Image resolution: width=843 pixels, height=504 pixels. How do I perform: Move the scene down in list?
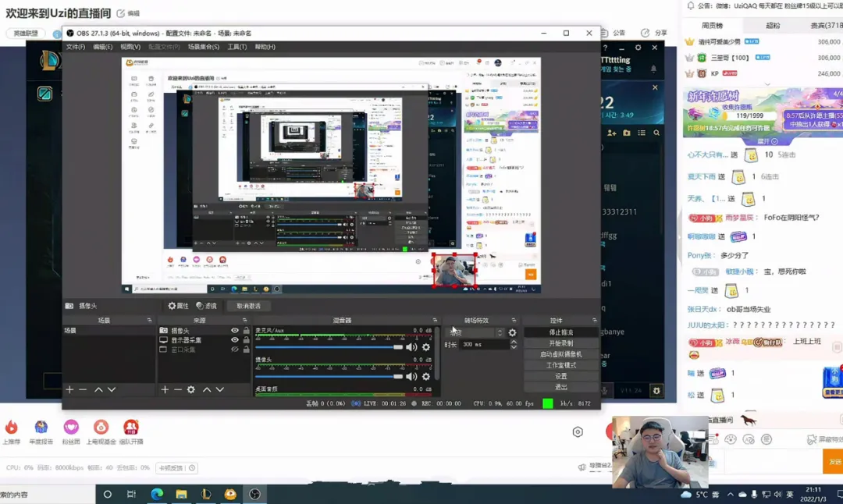[x=112, y=389]
